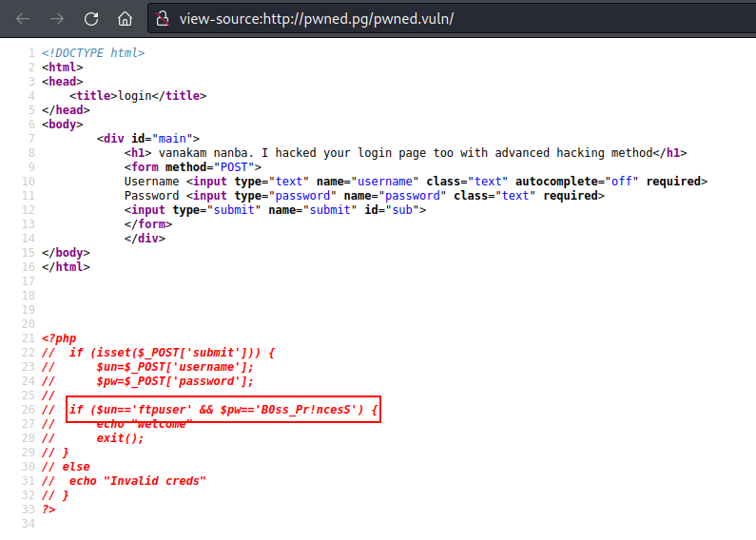Screen dimensions: 756x540
Task: Open the insecure connection lock icon
Action: pyautogui.click(x=163, y=18)
